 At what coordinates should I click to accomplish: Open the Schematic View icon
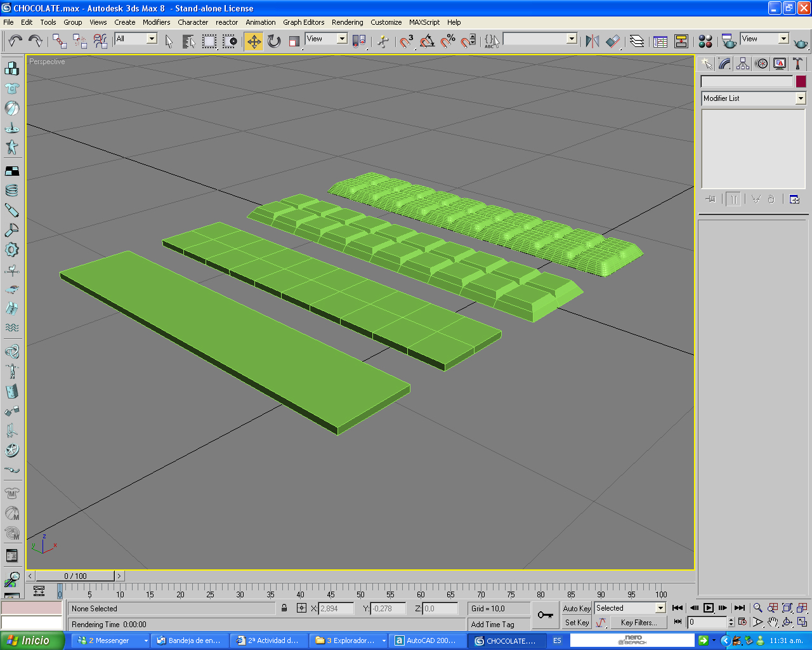(x=681, y=41)
